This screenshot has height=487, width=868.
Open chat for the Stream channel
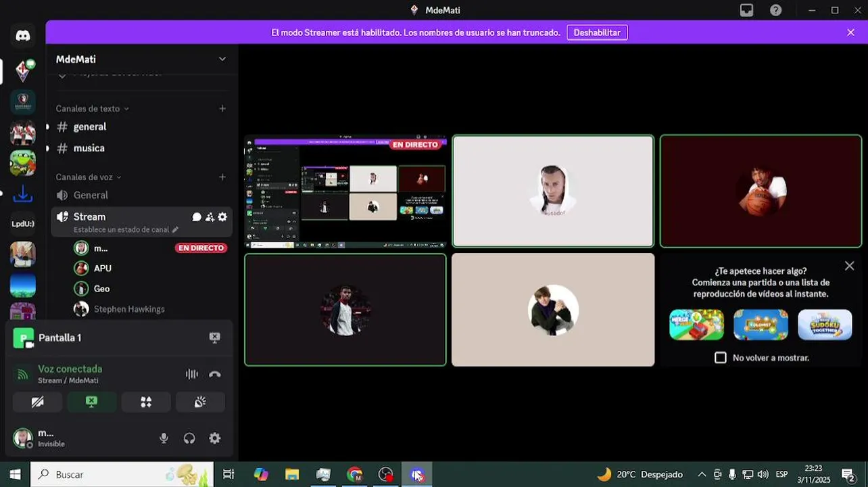(x=197, y=217)
